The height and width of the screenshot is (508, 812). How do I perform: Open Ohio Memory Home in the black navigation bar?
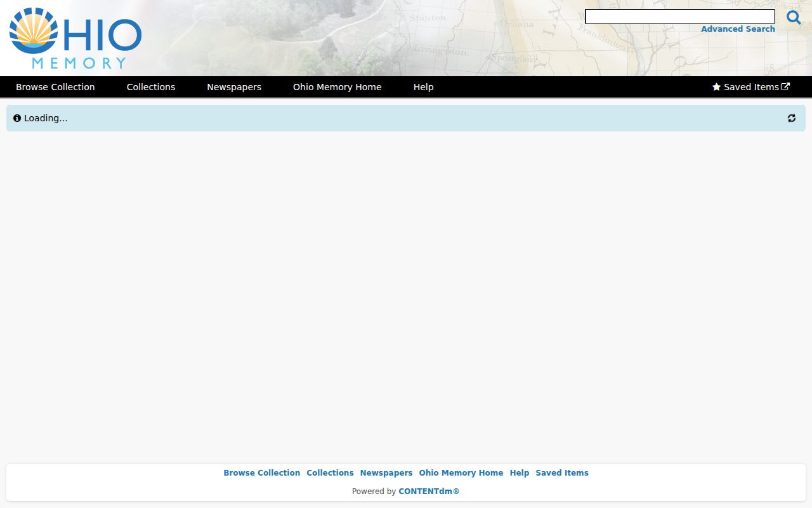tap(337, 87)
